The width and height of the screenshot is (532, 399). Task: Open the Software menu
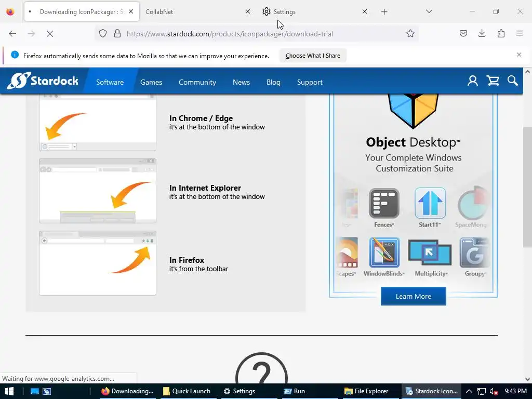110,82
